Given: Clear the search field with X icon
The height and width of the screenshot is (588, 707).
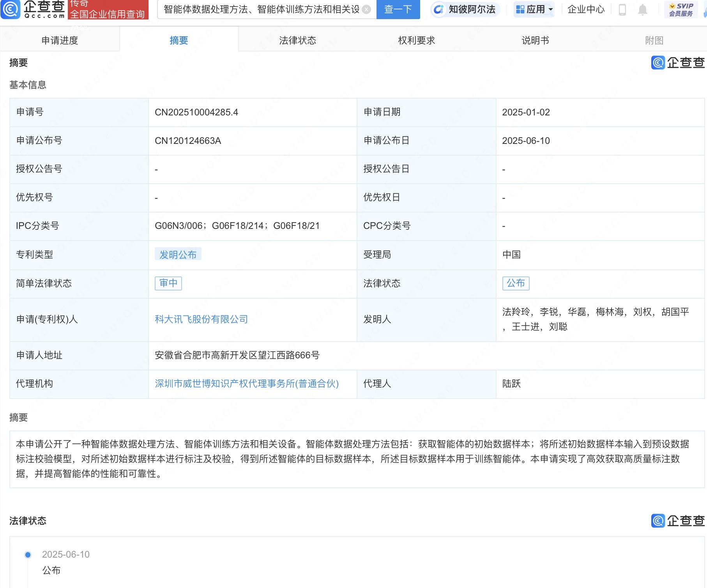Looking at the screenshot, I should point(366,9).
